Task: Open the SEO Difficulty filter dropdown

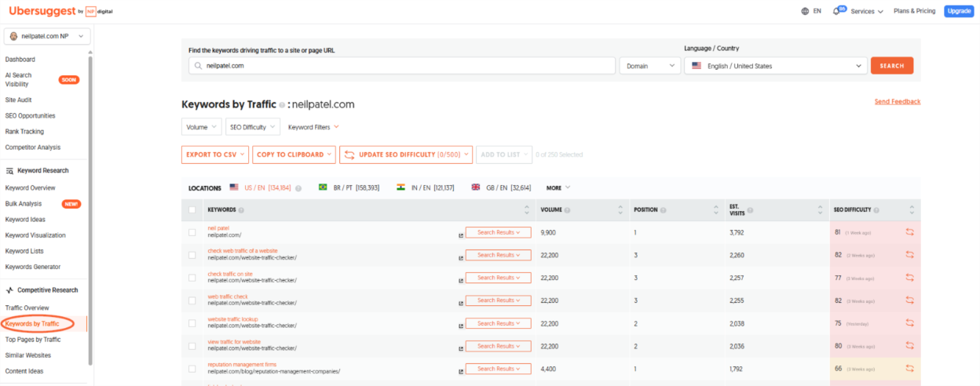Action: tap(252, 126)
